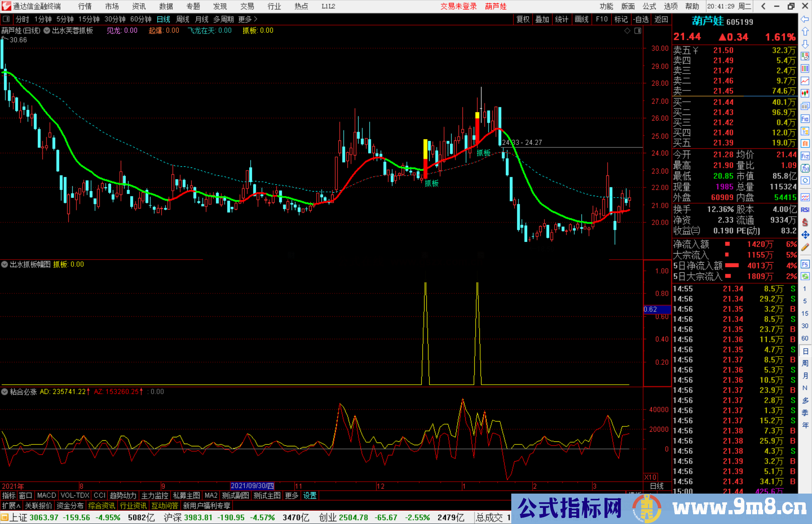Open the 市场 menu
The image size is (812, 524).
[112, 6]
